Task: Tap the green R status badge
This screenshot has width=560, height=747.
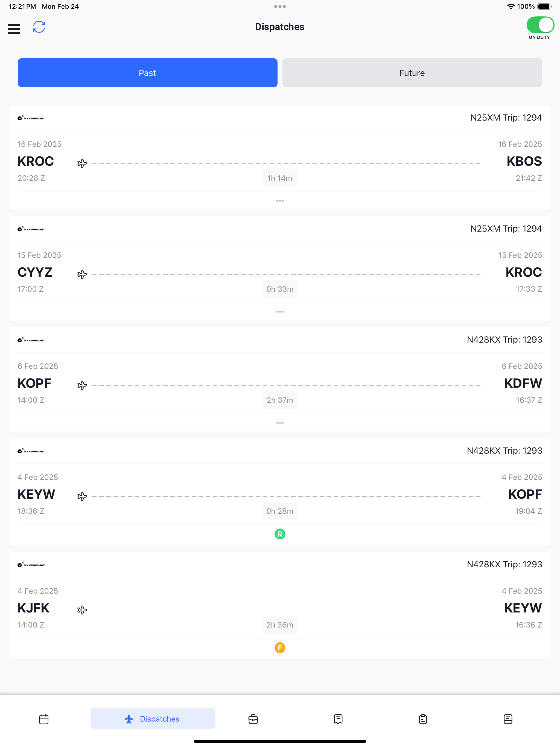Action: 280,534
